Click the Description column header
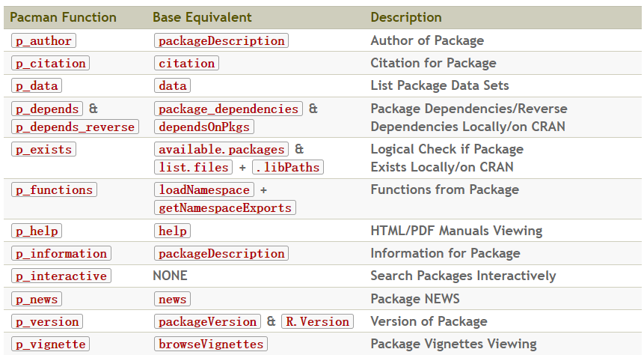 pos(406,17)
